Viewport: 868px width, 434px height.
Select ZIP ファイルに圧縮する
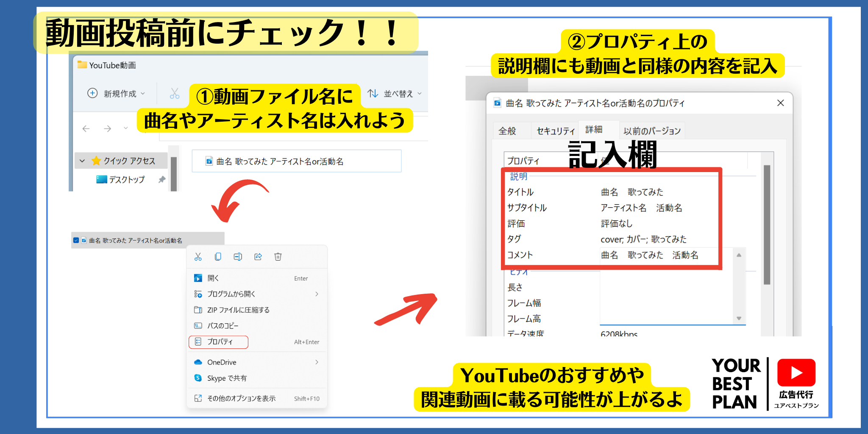point(257,310)
